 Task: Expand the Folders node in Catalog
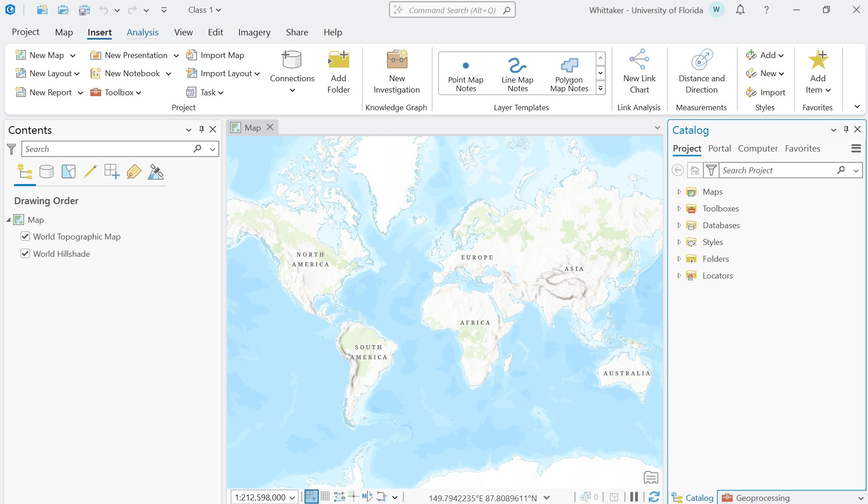tap(679, 259)
